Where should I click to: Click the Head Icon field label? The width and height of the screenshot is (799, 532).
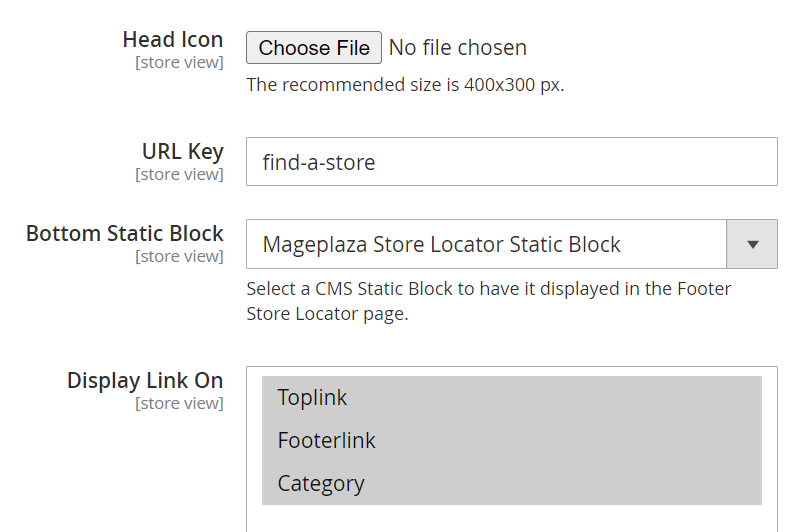pyautogui.click(x=173, y=40)
